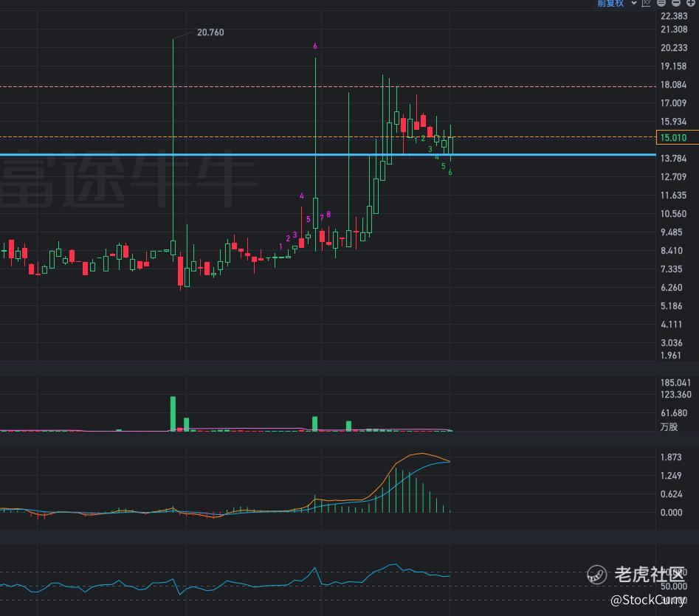Open the chart drawing icon beside 前复权
This screenshot has height=616, width=699.
click(647, 3)
